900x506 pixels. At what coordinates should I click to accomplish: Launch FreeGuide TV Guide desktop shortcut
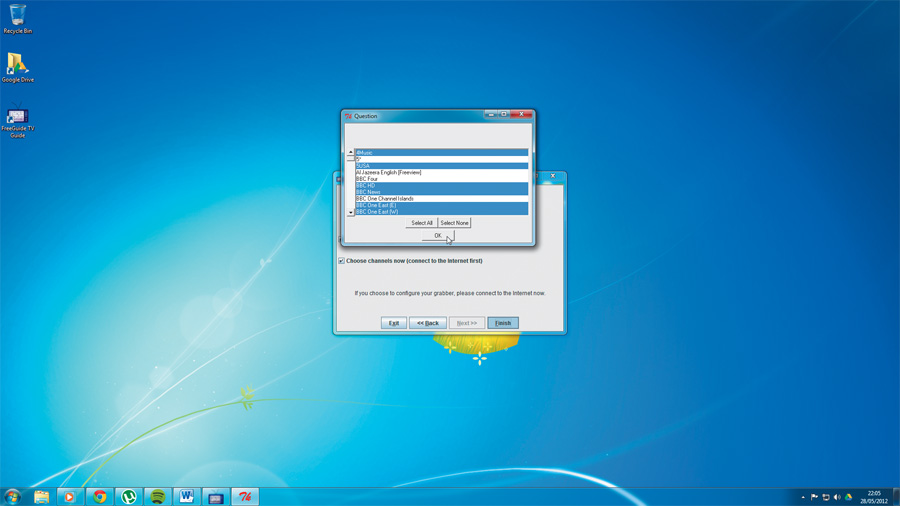[x=17, y=120]
